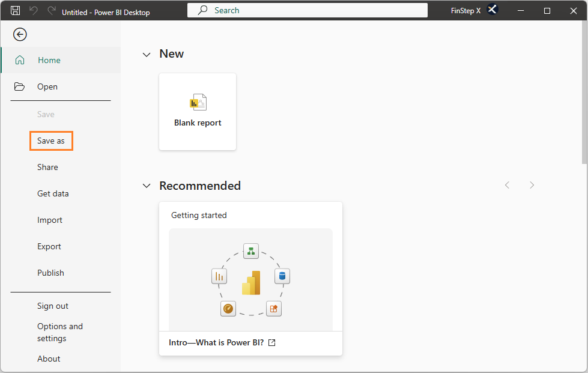Click the magnifier icon in Search box
This screenshot has width=588, height=373.
coord(202,10)
